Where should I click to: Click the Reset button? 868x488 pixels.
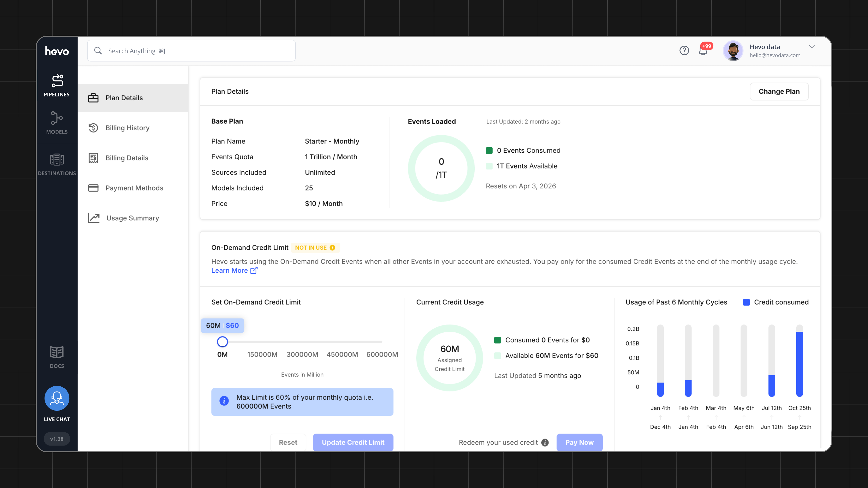pos(288,442)
